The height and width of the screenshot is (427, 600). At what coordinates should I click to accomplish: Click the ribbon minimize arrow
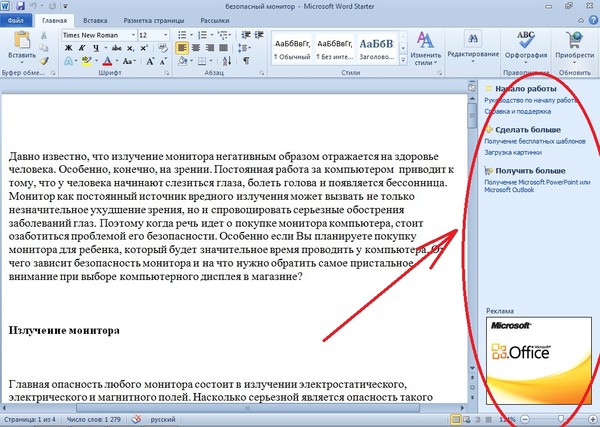tap(581, 20)
